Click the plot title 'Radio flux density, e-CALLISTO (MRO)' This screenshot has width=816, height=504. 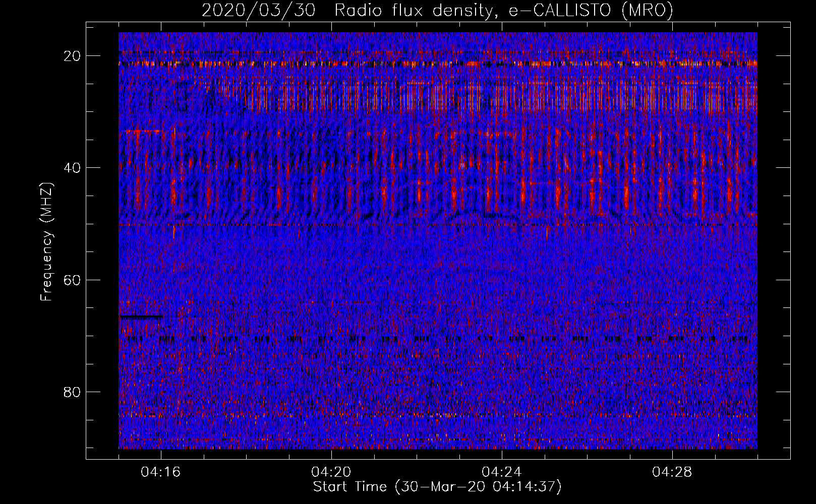(503, 10)
